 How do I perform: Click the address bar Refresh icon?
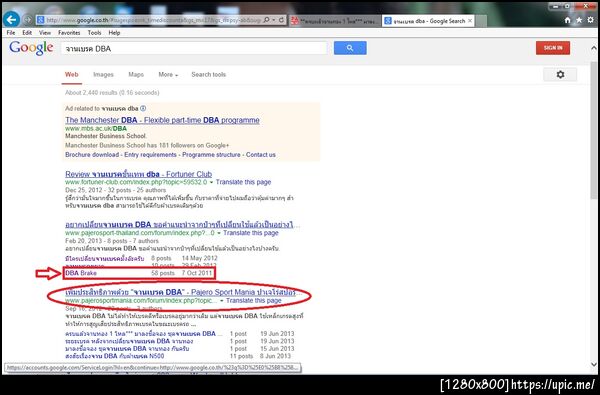click(281, 20)
